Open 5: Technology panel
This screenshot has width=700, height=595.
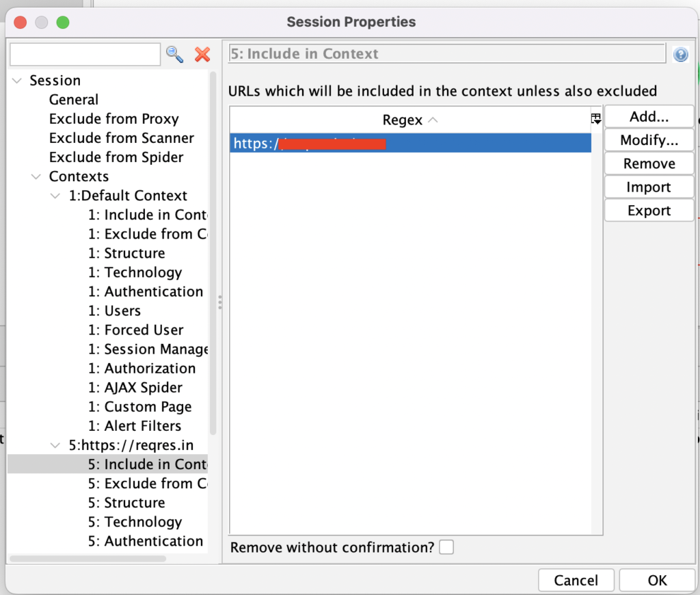[135, 523]
